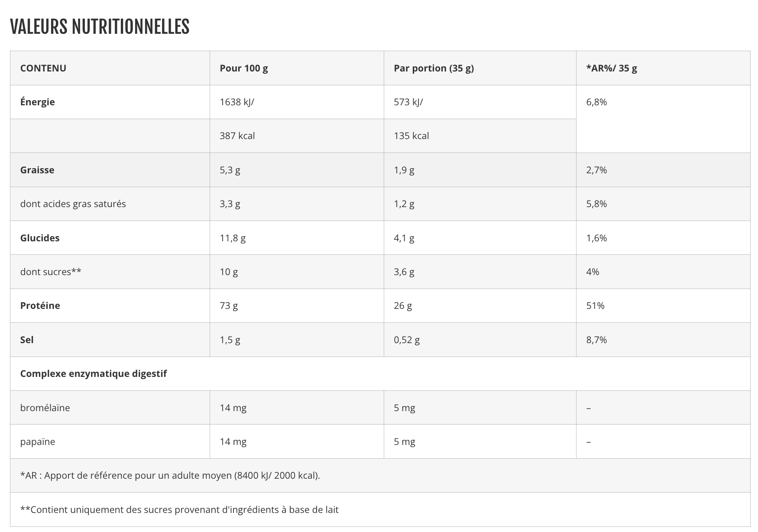
Task: Select the dont sucres** row label
Action: tap(51, 272)
